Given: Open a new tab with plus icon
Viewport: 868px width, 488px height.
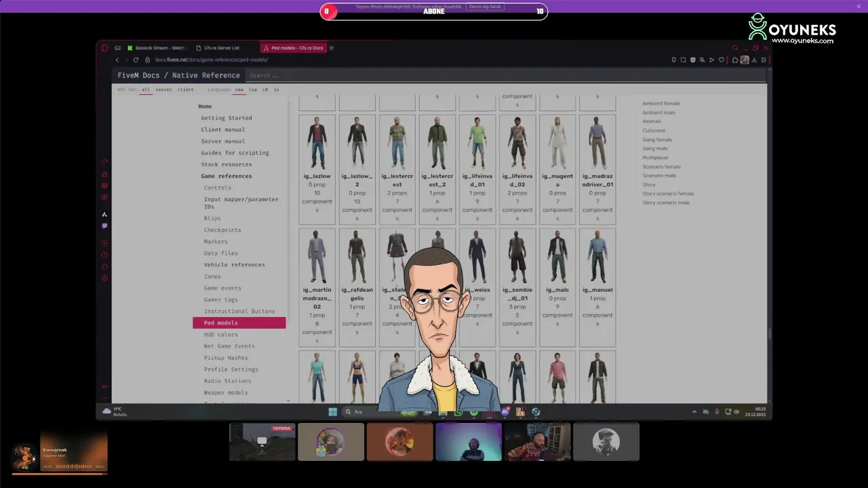Looking at the screenshot, I should click(x=332, y=48).
